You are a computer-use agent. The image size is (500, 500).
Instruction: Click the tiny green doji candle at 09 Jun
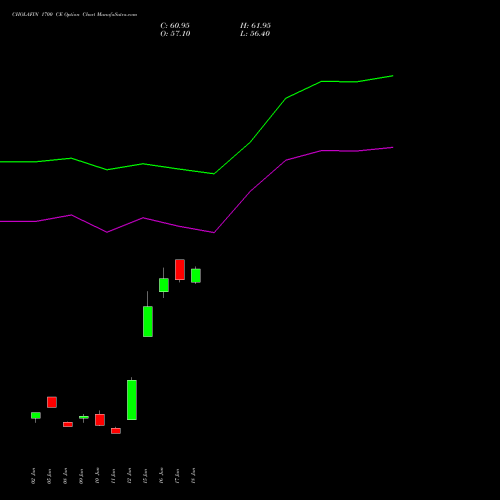pos(84,417)
